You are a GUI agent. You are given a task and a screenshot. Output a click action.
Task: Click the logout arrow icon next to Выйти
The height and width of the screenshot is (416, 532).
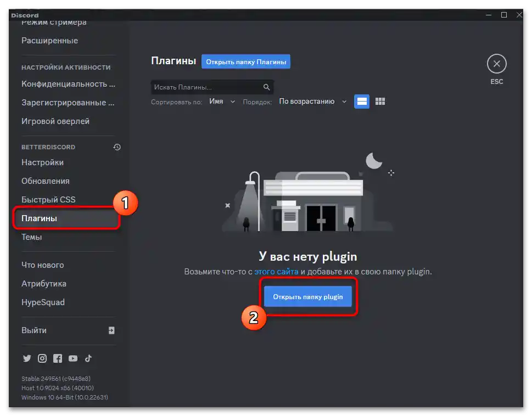(111, 330)
